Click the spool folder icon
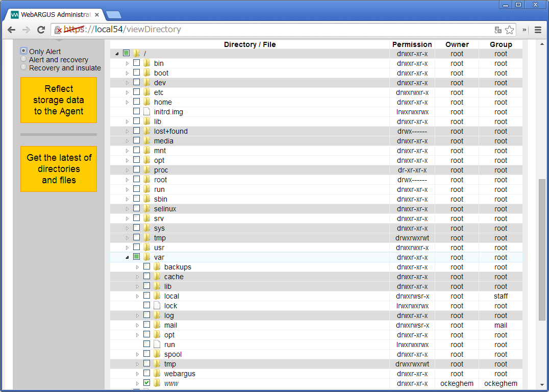This screenshot has height=392, width=549. point(157,354)
